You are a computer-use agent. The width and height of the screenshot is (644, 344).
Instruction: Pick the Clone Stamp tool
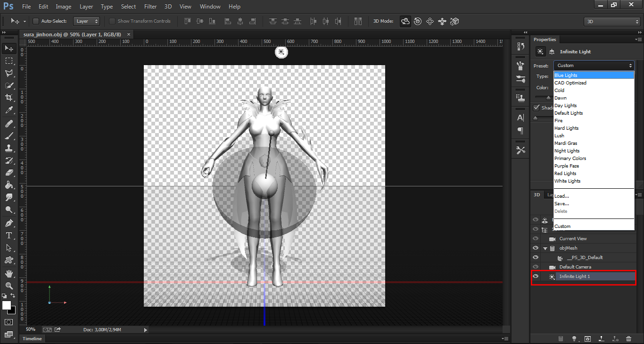tap(9, 148)
